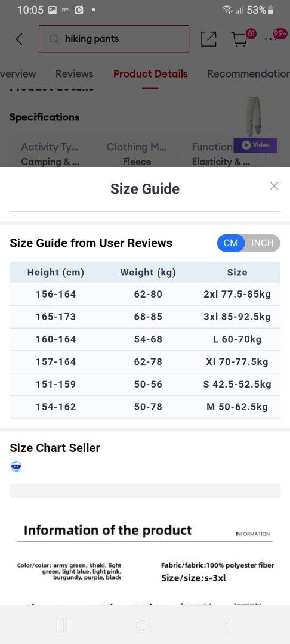Tap the seller chatbot icon
This screenshot has width=290, height=644.
pos(16,466)
